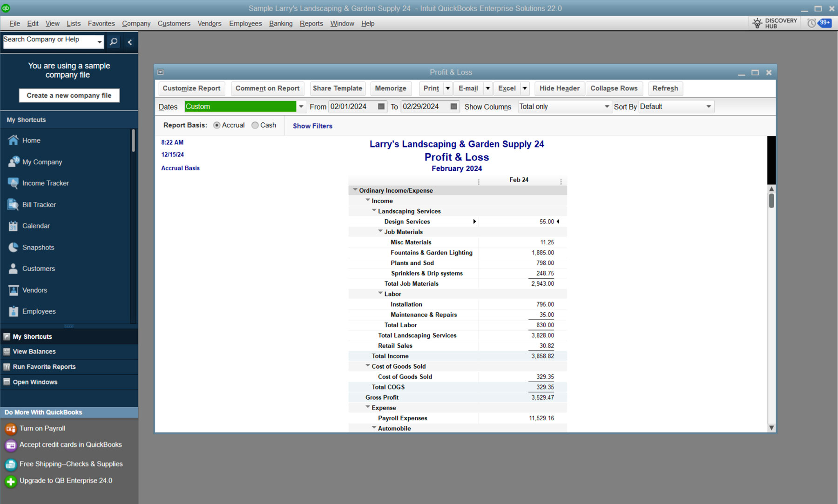Click the sidebar shortcuts scrollbar
This screenshot has width=838, height=504.
[133, 141]
